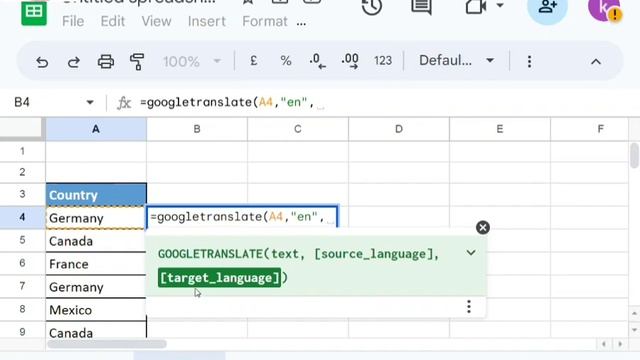Select column C header
The width and height of the screenshot is (640, 360).
click(x=298, y=129)
